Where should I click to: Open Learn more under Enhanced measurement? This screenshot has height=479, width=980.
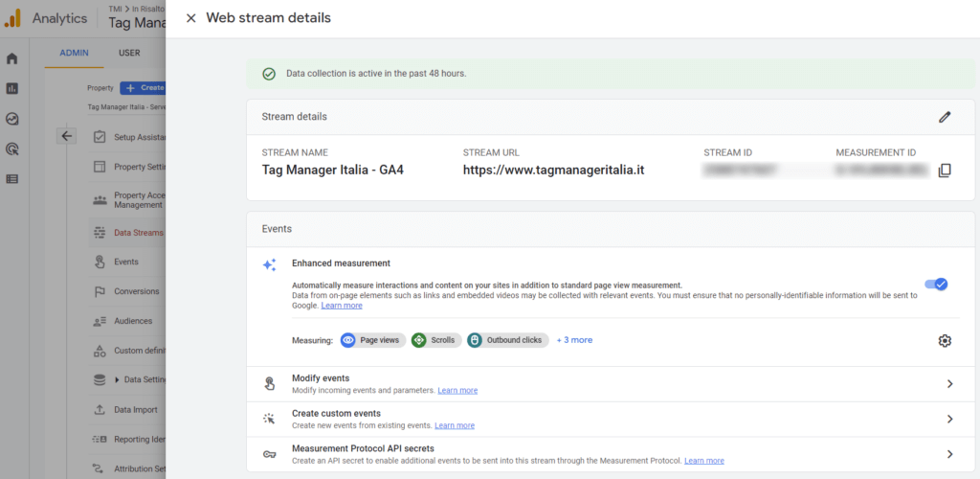click(342, 306)
